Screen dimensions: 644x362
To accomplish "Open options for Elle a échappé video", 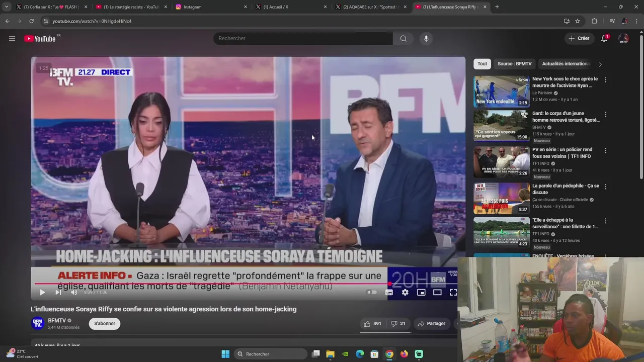I will point(606,221).
